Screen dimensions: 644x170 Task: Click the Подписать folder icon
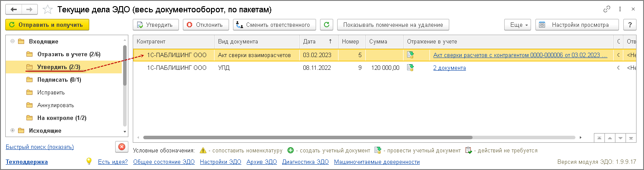pyautogui.click(x=29, y=80)
